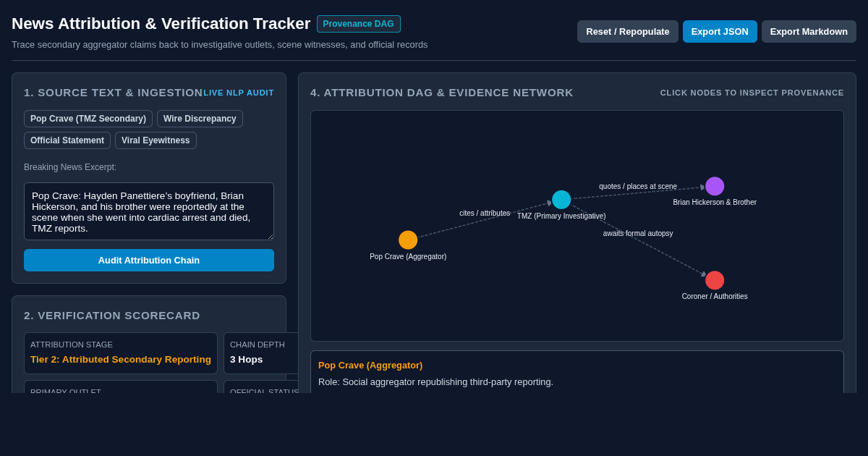Click the 'cites / attributes' edge label

pos(485,214)
